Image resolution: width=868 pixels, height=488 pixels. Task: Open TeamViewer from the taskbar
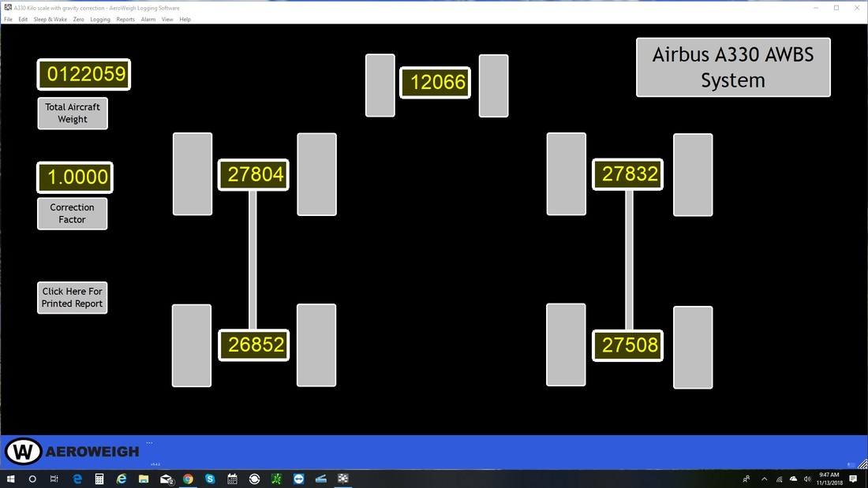click(x=299, y=479)
